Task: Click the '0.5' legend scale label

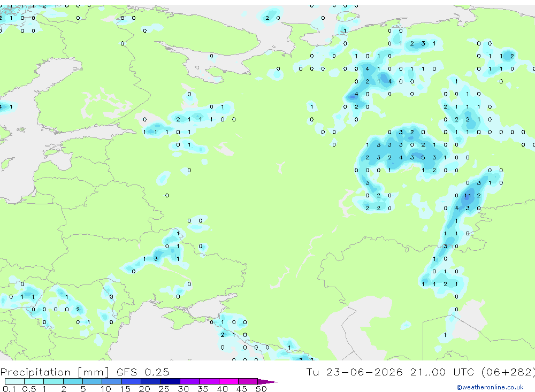Action: pyautogui.click(x=29, y=389)
